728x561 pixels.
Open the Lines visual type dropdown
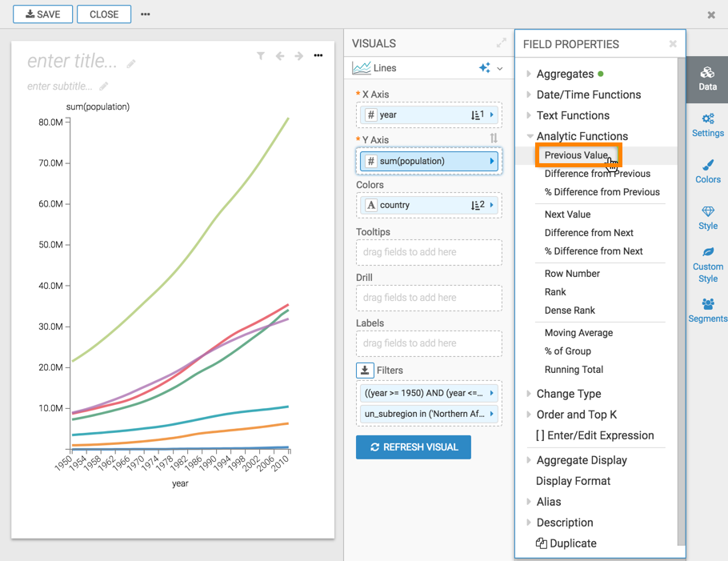500,69
